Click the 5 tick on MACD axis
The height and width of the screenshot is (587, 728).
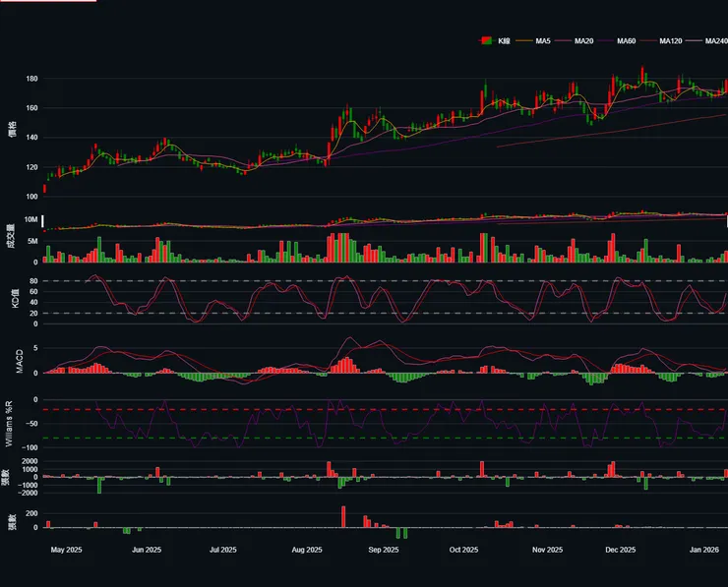tap(35, 348)
